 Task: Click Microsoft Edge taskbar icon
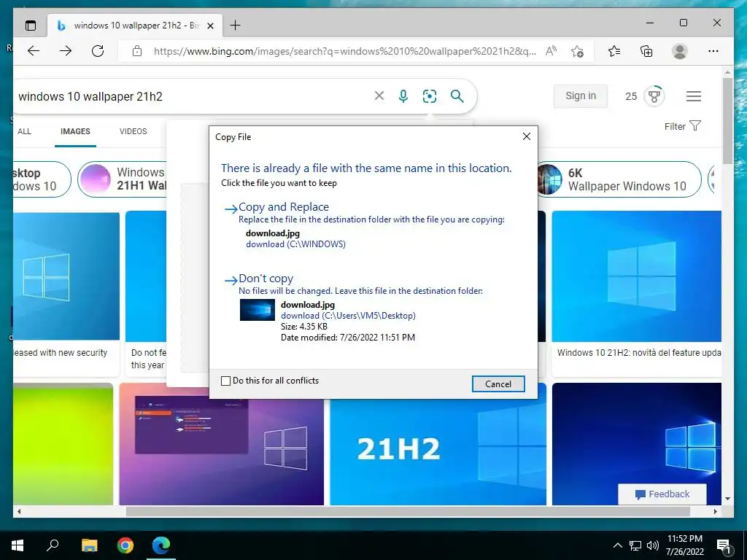point(161,545)
